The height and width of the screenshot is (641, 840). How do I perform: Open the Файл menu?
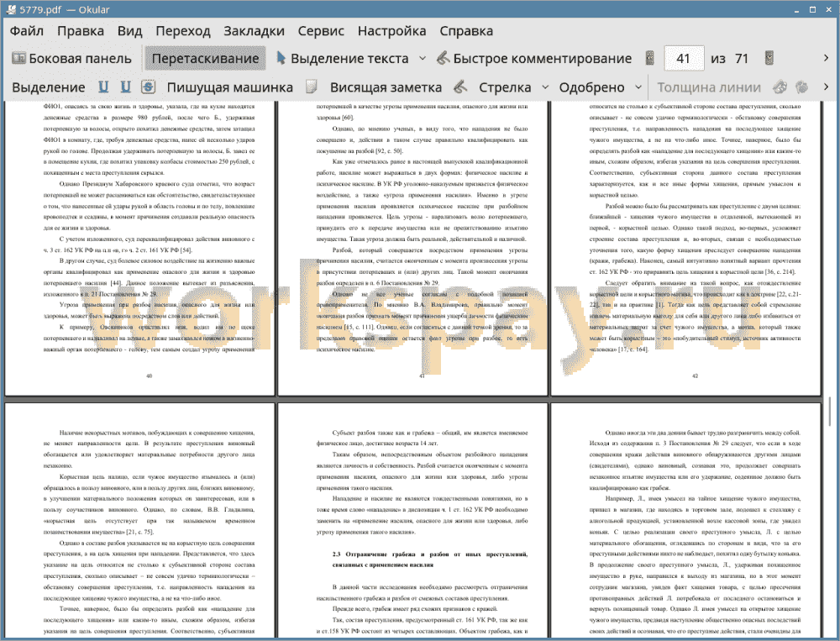[x=27, y=31]
